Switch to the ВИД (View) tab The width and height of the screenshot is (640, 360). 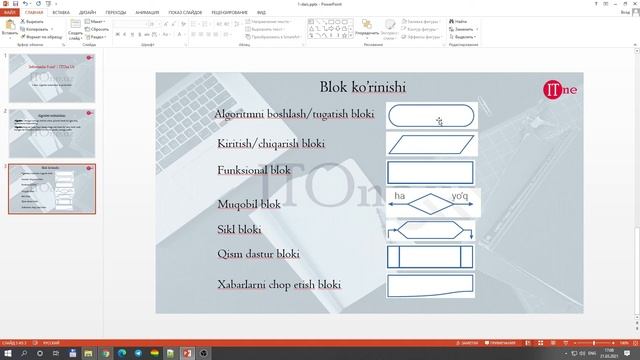tap(261, 12)
